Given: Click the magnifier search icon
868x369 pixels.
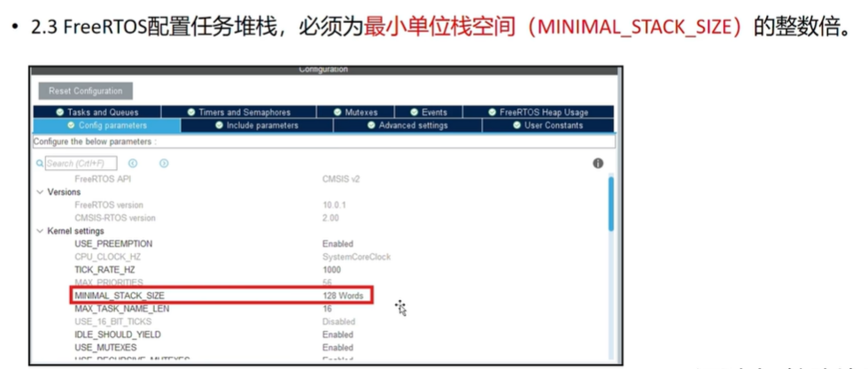Looking at the screenshot, I should click(39, 163).
